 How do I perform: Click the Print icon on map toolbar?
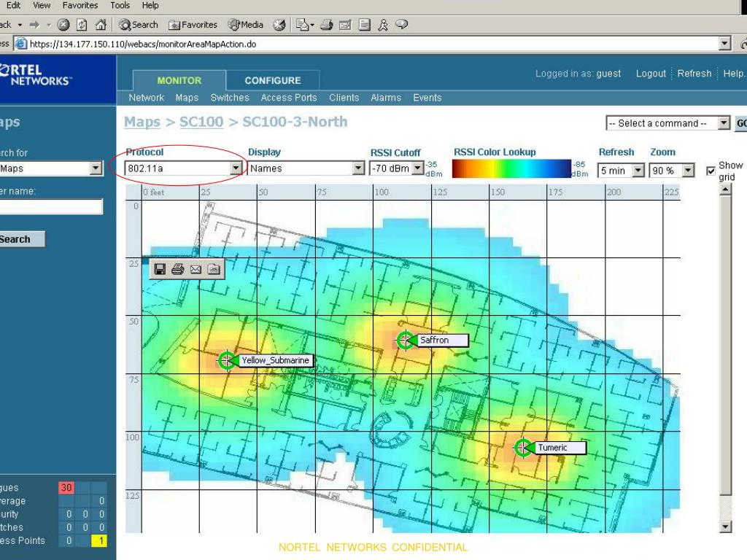(x=178, y=270)
